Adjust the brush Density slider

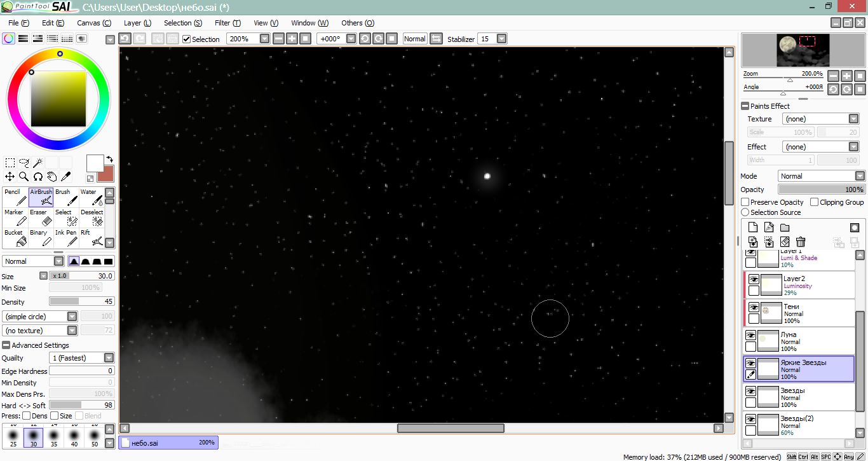pyautogui.click(x=82, y=301)
